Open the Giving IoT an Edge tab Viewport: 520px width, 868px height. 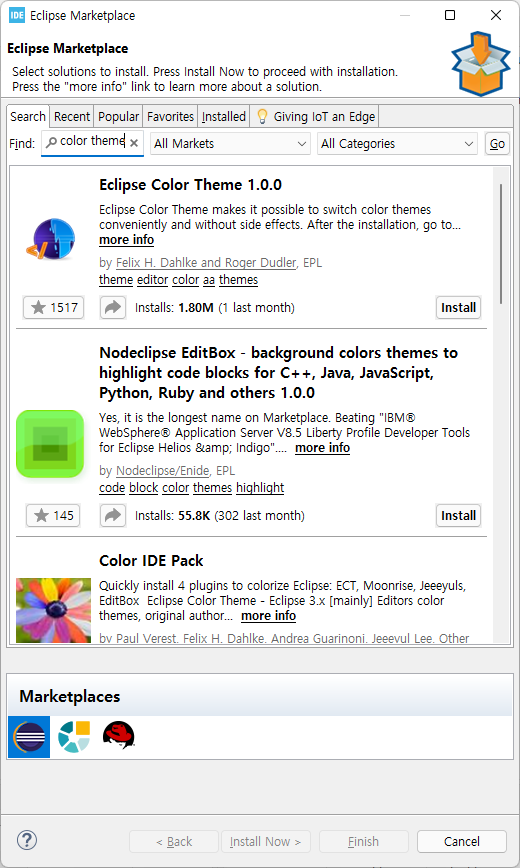pyautogui.click(x=315, y=117)
